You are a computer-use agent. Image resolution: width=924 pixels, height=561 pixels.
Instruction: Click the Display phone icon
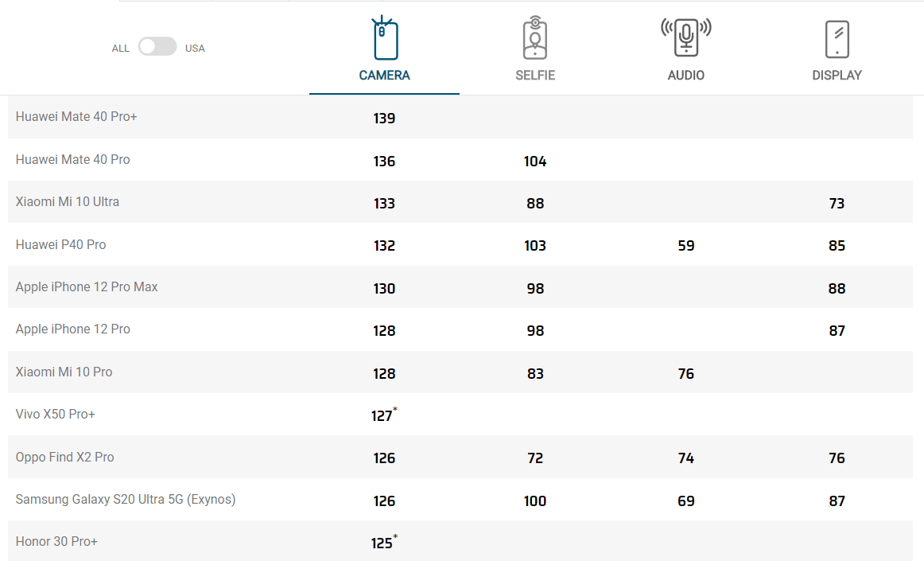click(837, 39)
